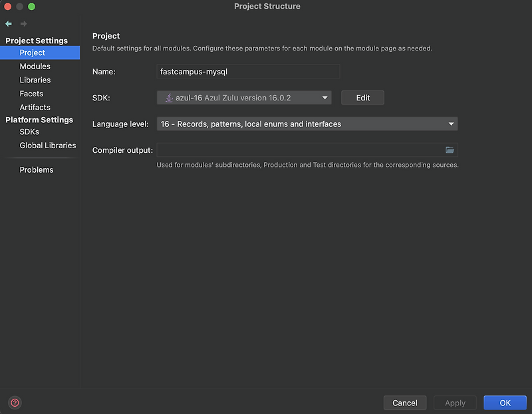Select the Project settings entry
This screenshot has width=532, height=414.
click(32, 52)
